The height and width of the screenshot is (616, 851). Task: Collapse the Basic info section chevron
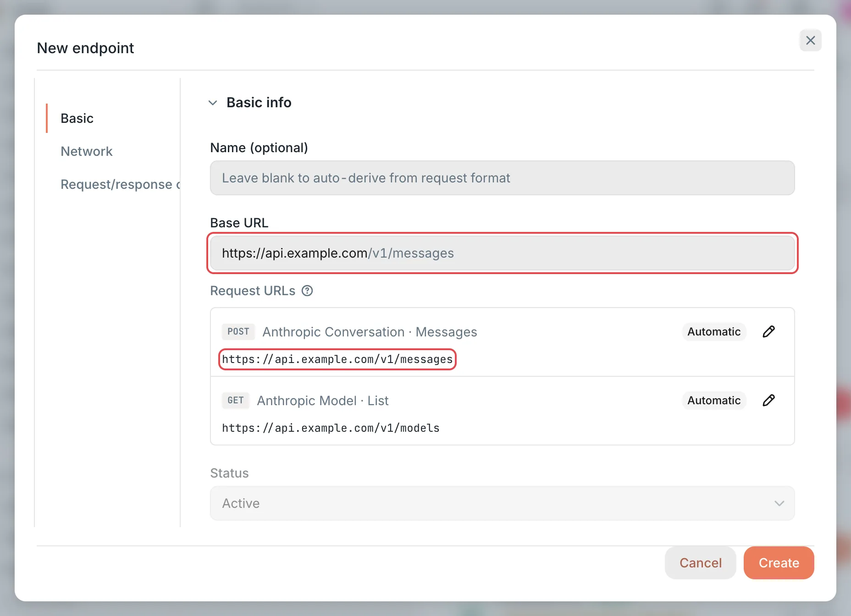[213, 103]
